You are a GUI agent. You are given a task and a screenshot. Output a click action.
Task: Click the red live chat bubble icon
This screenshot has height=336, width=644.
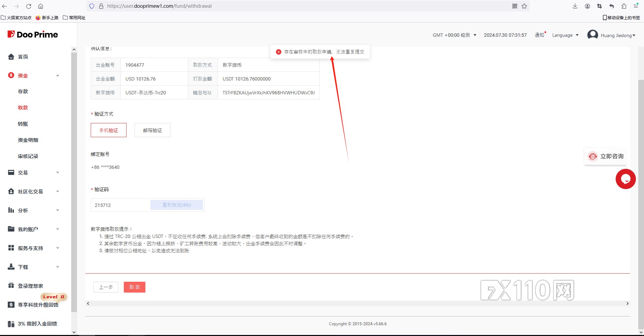(625, 179)
